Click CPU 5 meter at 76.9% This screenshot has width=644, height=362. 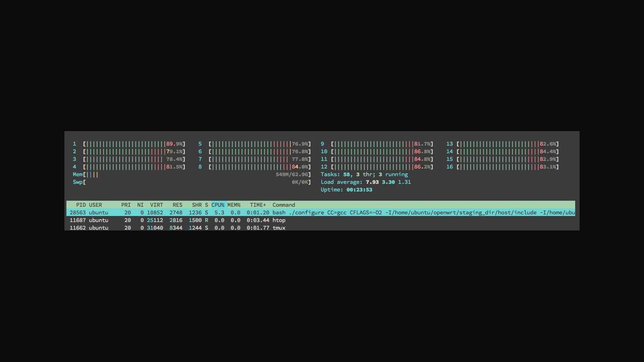(x=255, y=144)
